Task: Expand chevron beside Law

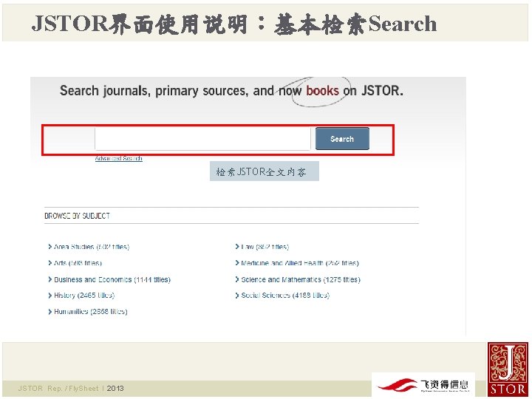Action: [237, 247]
